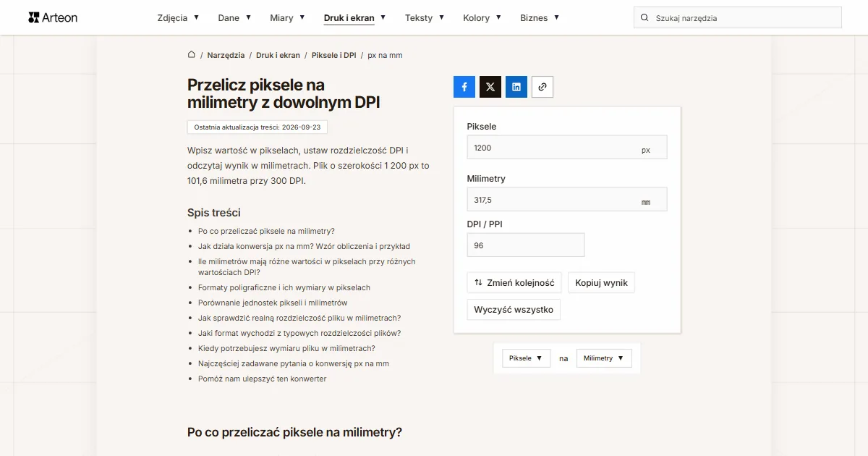
Task: Open the Dane menu
Action: click(234, 18)
